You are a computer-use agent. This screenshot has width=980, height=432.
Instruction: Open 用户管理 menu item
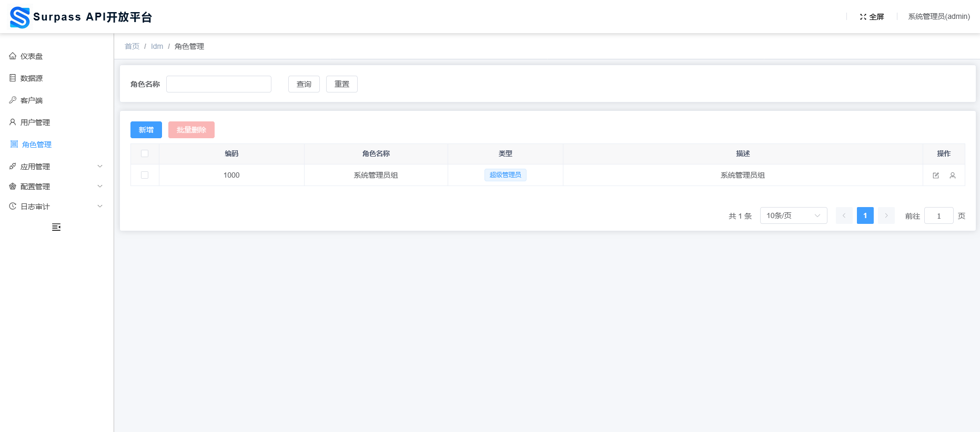(x=57, y=122)
